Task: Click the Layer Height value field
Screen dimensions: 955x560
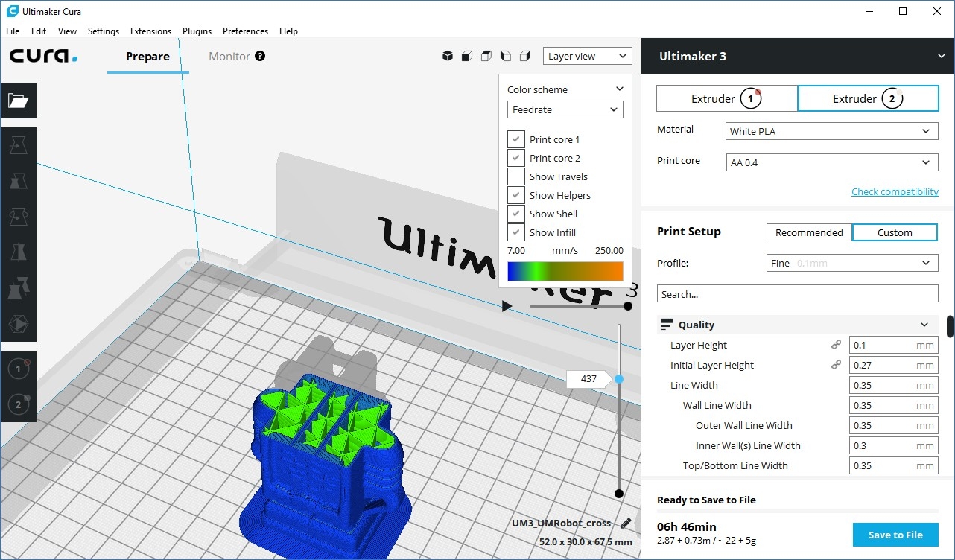Action: tap(892, 345)
